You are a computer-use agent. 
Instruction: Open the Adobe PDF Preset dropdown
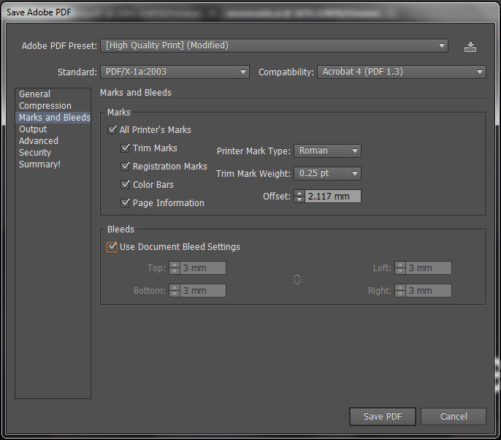click(274, 46)
